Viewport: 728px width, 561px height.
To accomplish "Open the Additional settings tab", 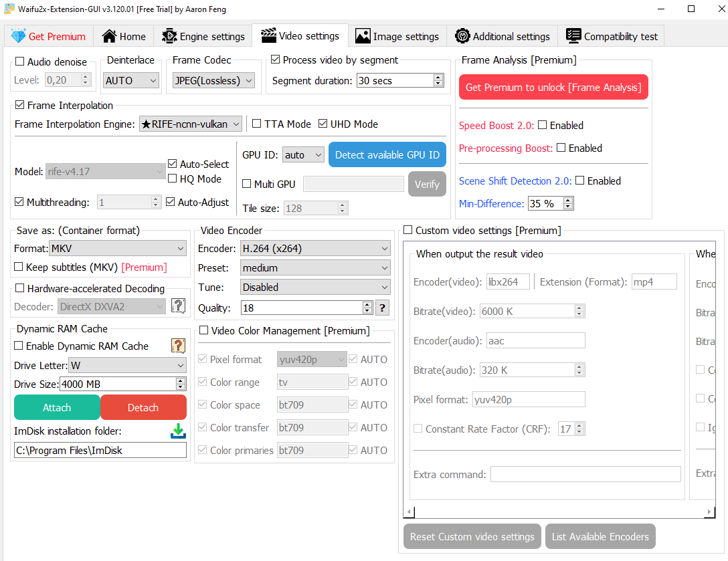I will pos(503,36).
